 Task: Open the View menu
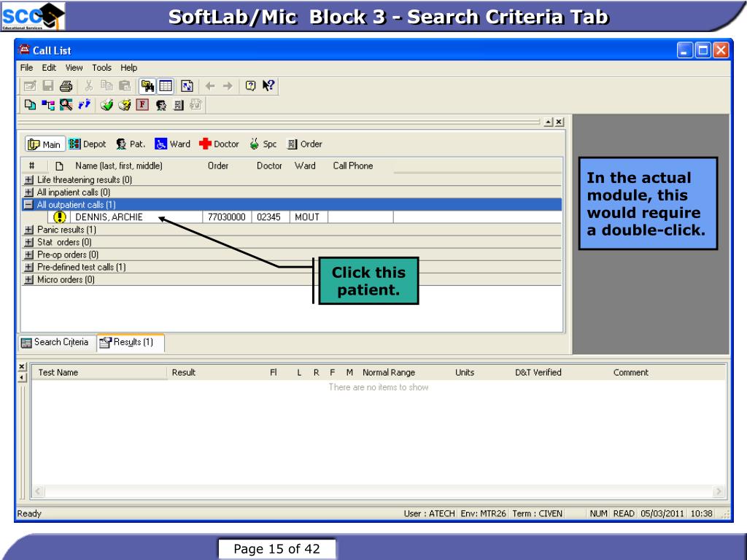click(74, 68)
